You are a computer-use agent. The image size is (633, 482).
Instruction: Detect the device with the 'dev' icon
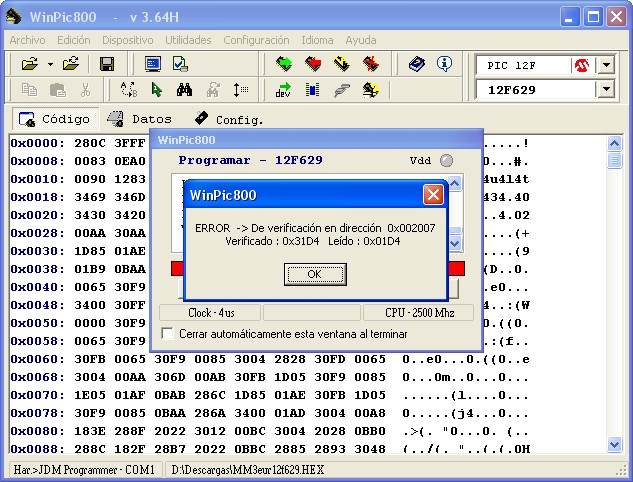tap(283, 90)
